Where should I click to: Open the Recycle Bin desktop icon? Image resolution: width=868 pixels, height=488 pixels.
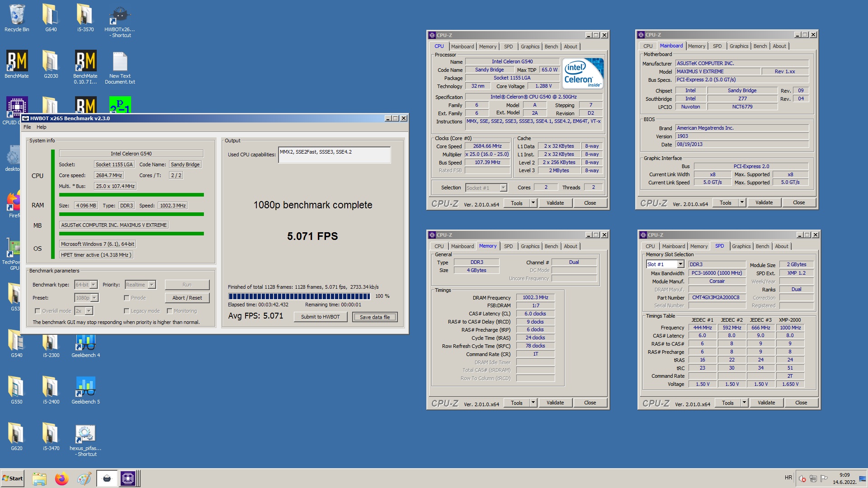pyautogui.click(x=17, y=18)
